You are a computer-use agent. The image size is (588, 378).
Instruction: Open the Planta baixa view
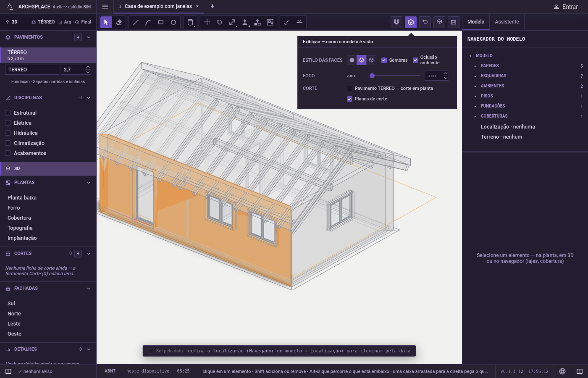(22, 198)
